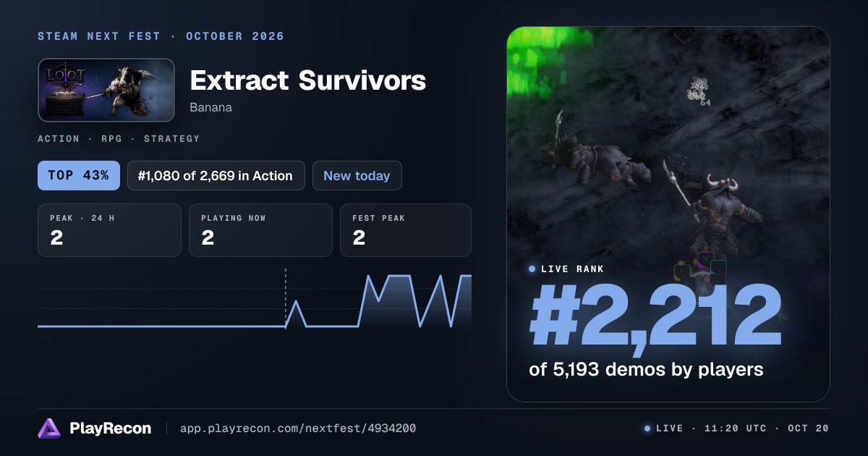Select the Fest Peak stat card
Screen dimensions: 868x456
pos(406,230)
